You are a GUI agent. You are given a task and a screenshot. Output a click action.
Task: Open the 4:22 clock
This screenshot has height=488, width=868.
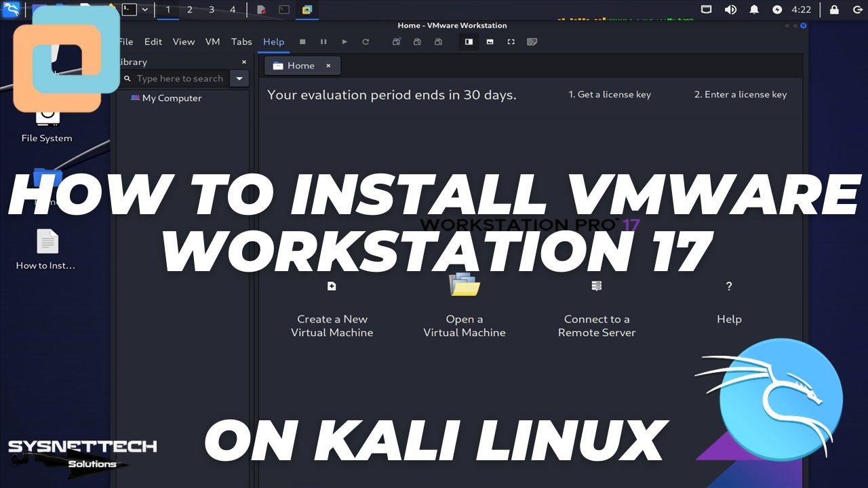pos(801,9)
